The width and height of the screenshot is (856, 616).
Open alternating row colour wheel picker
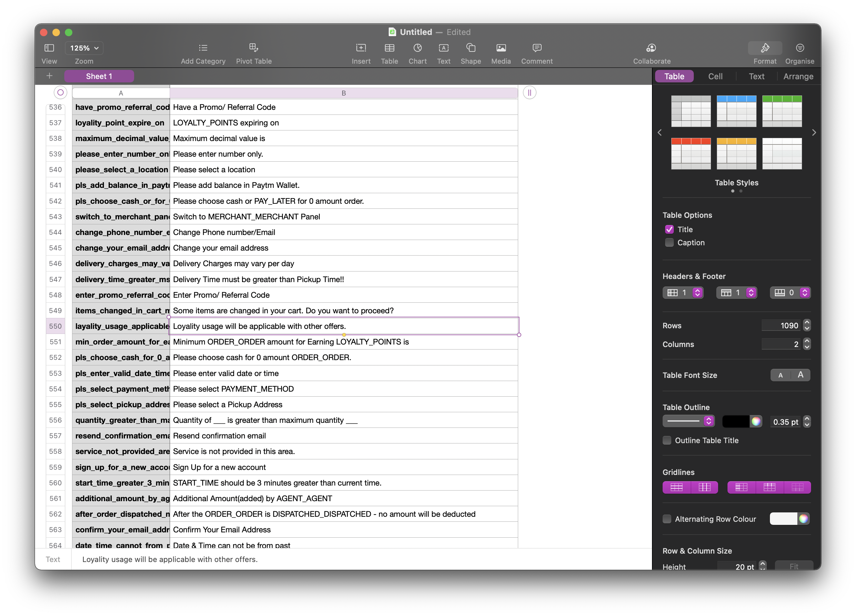pos(803,519)
